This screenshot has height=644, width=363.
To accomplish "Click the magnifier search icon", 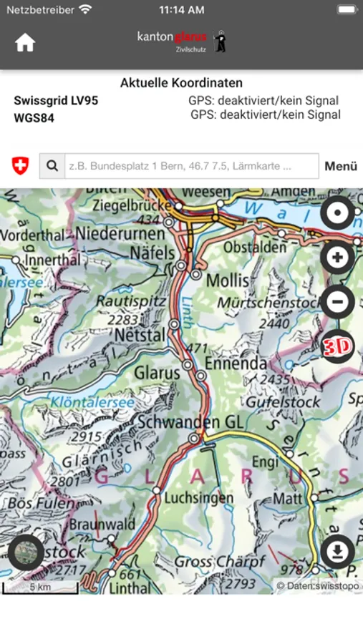I will click(52, 166).
